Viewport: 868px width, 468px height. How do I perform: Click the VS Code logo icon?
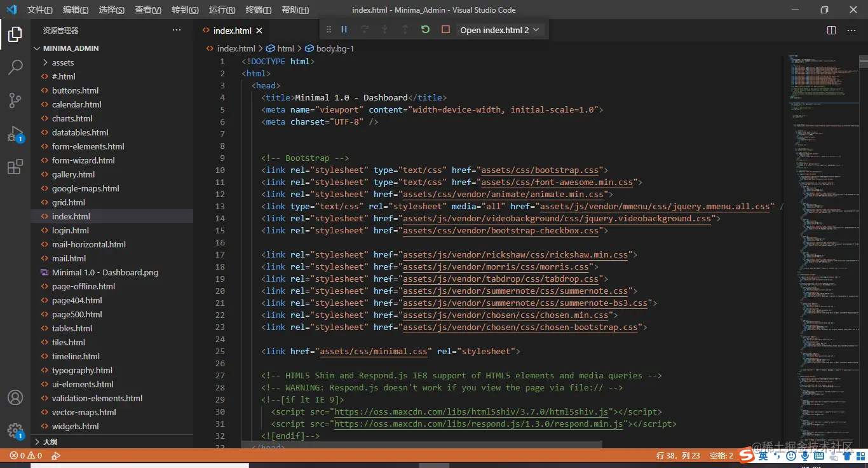pos(11,10)
